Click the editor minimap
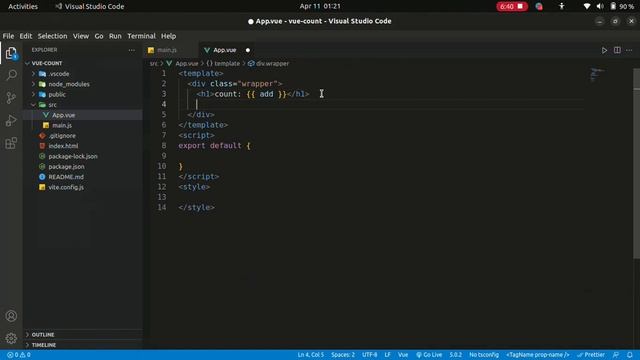 (x=598, y=75)
